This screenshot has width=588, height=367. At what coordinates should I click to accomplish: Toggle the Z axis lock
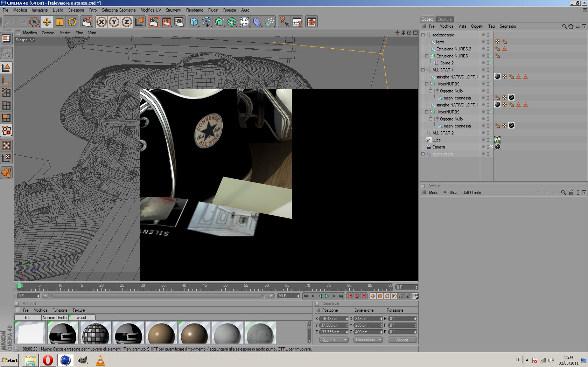[x=126, y=22]
